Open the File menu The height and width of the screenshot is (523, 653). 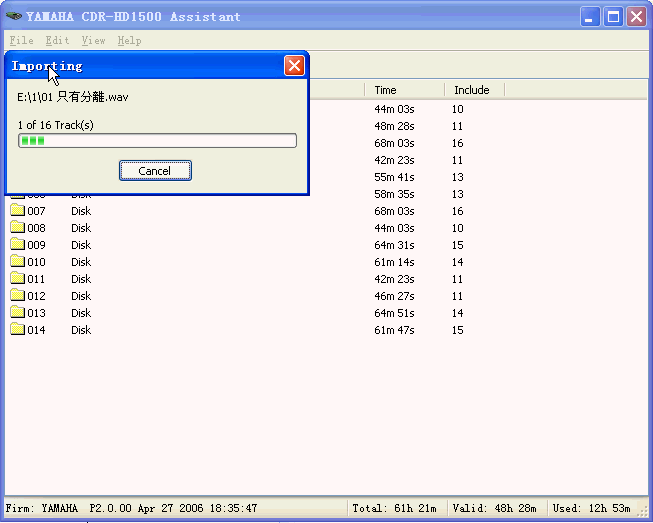(22, 40)
